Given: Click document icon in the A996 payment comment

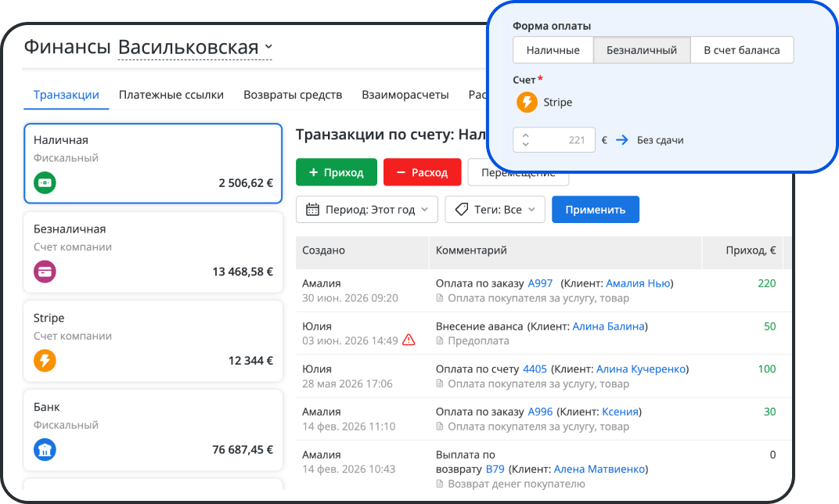Looking at the screenshot, I should 440,427.
